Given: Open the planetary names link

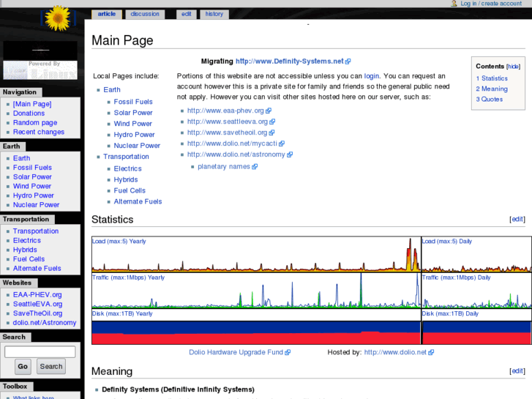Looking at the screenshot, I should pyautogui.click(x=228, y=167).
